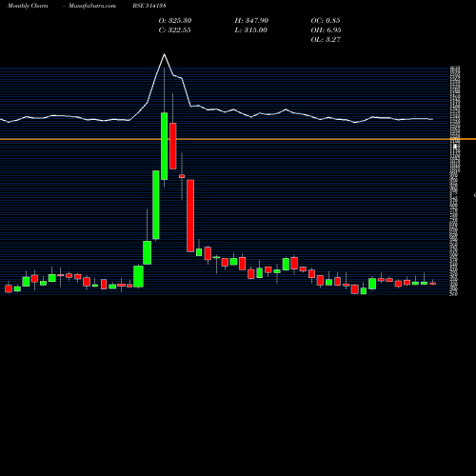Click the tallest green candlestick body

[156, 205]
